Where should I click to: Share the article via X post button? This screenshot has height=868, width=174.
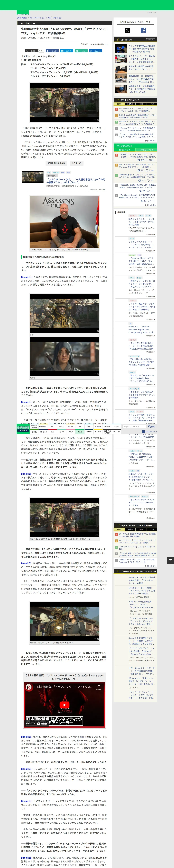coord(31,51)
